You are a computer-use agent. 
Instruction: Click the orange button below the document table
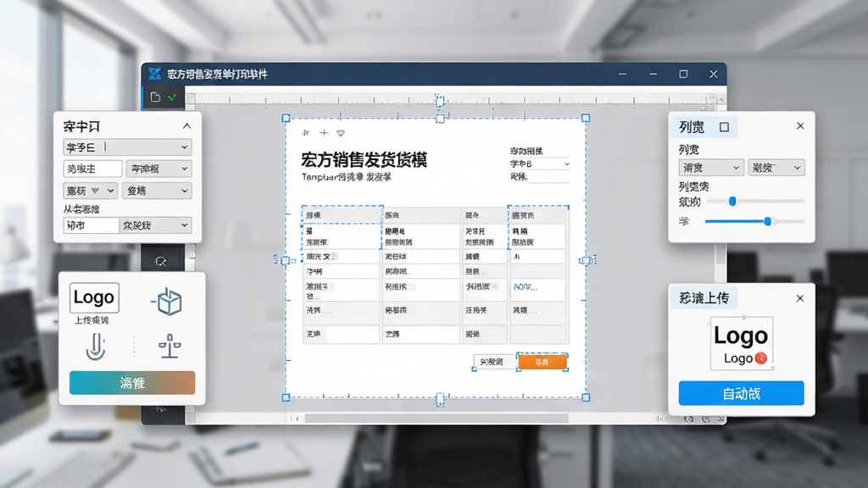click(x=542, y=362)
